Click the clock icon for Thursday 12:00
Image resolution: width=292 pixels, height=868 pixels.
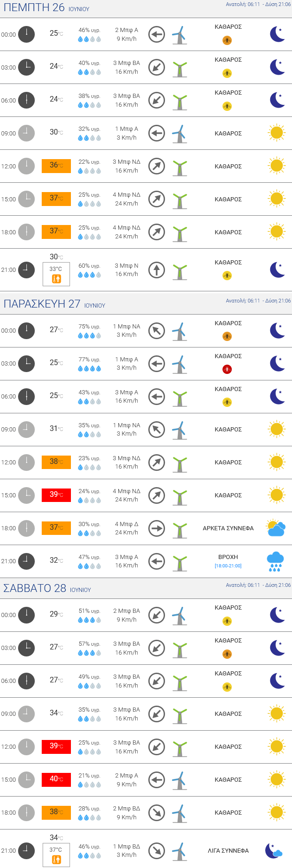[x=26, y=166]
